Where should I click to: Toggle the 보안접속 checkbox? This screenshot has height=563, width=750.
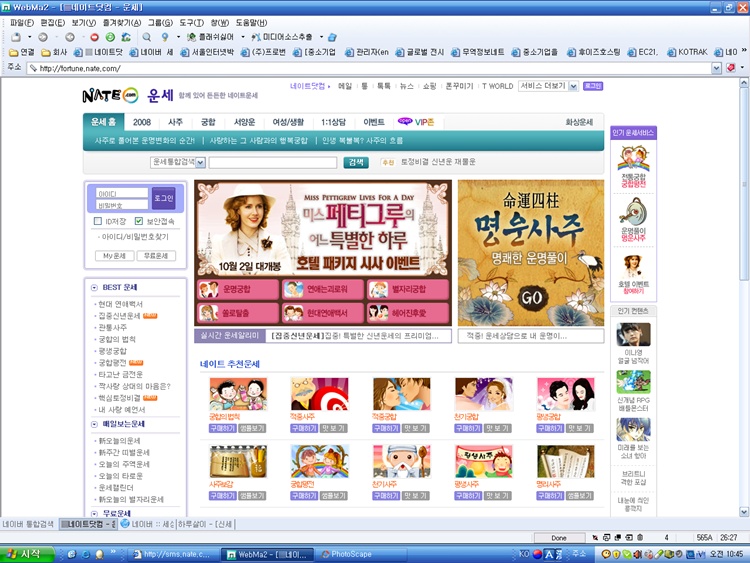coord(139,221)
